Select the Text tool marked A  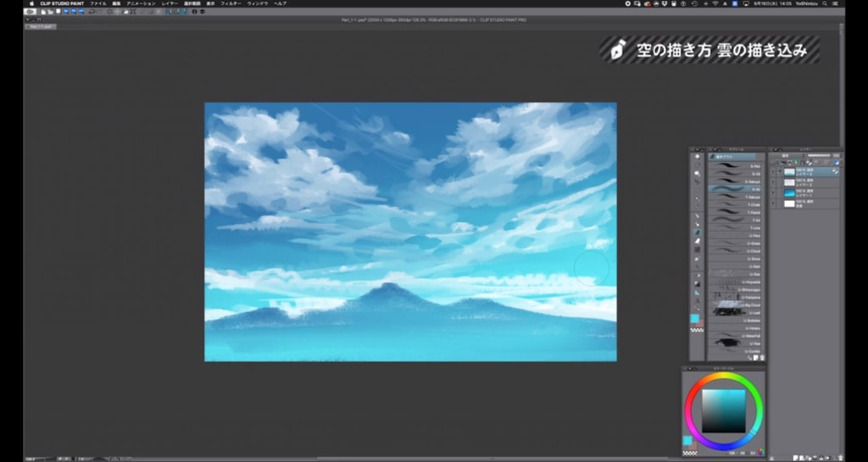pyautogui.click(x=697, y=301)
